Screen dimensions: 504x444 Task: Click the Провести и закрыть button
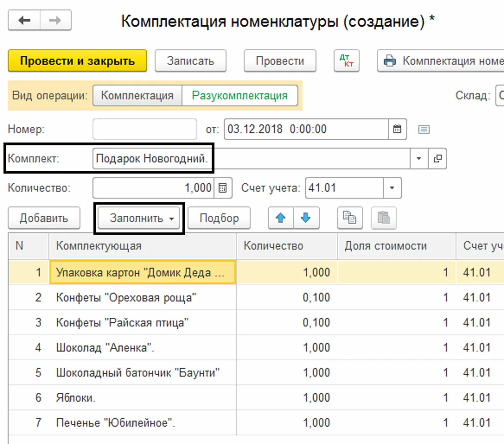pos(77,61)
